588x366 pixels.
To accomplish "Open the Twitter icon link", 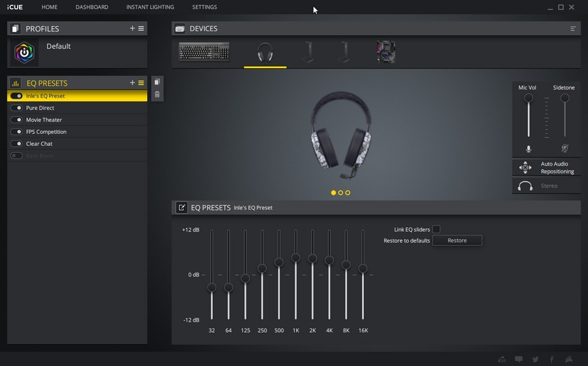I will 535,359.
